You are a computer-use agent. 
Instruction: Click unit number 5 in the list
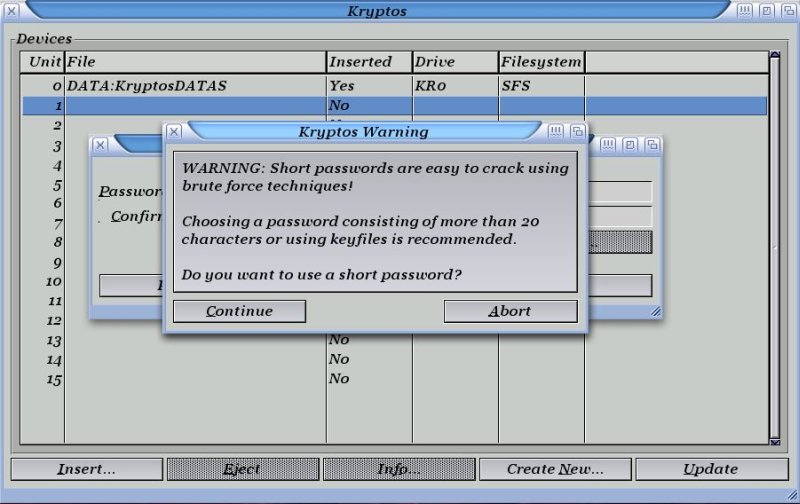point(57,185)
